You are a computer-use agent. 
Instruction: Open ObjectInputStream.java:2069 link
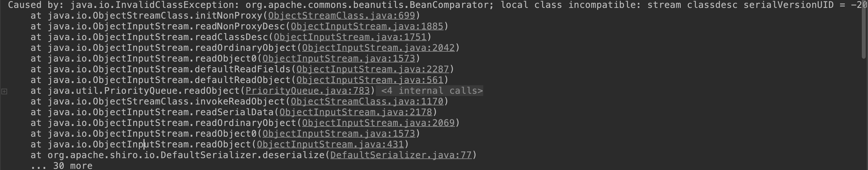coord(378,123)
